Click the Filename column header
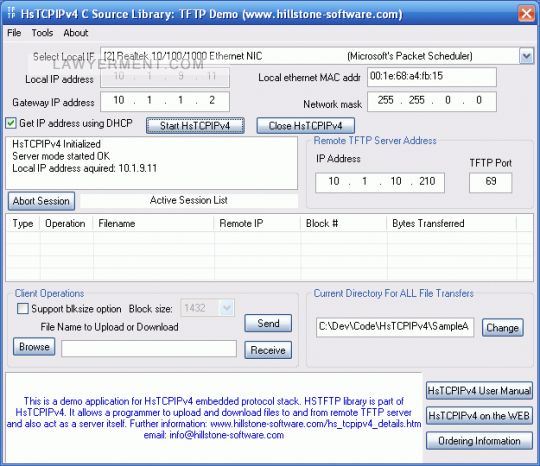The image size is (540, 466). pos(153,223)
